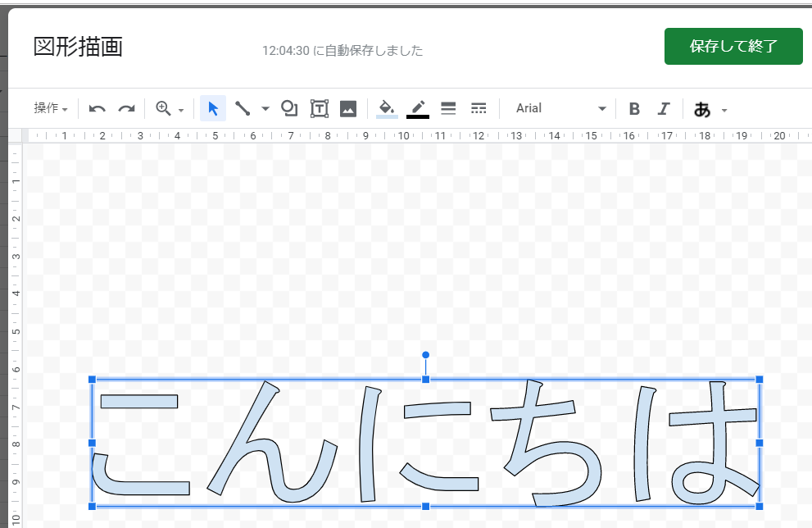The width and height of the screenshot is (812, 528).
Task: Open the Fill color bucket
Action: [x=387, y=109]
